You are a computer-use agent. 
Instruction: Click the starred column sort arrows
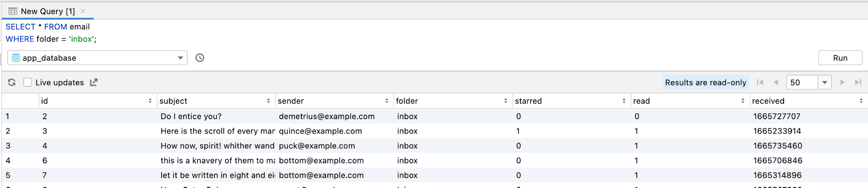[623, 101]
